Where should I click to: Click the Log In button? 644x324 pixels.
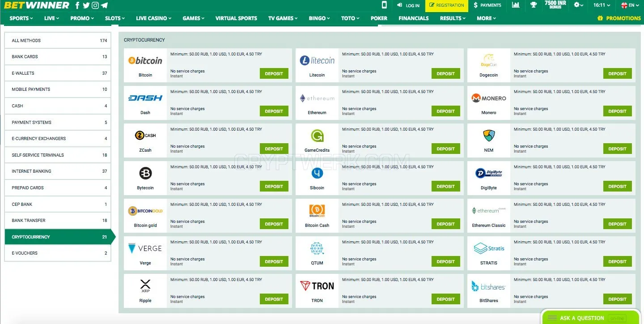click(x=408, y=5)
